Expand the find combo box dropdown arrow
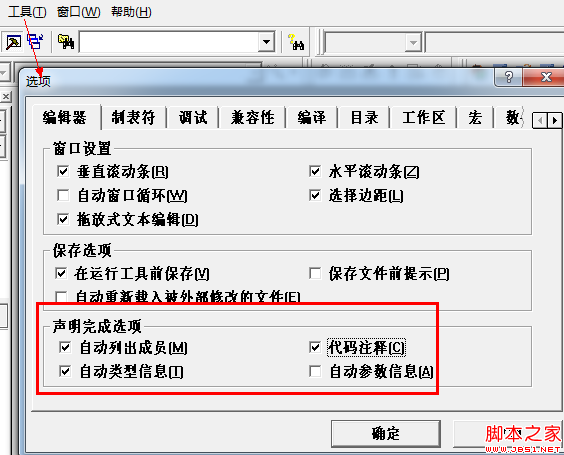This screenshot has width=564, height=455. point(267,42)
